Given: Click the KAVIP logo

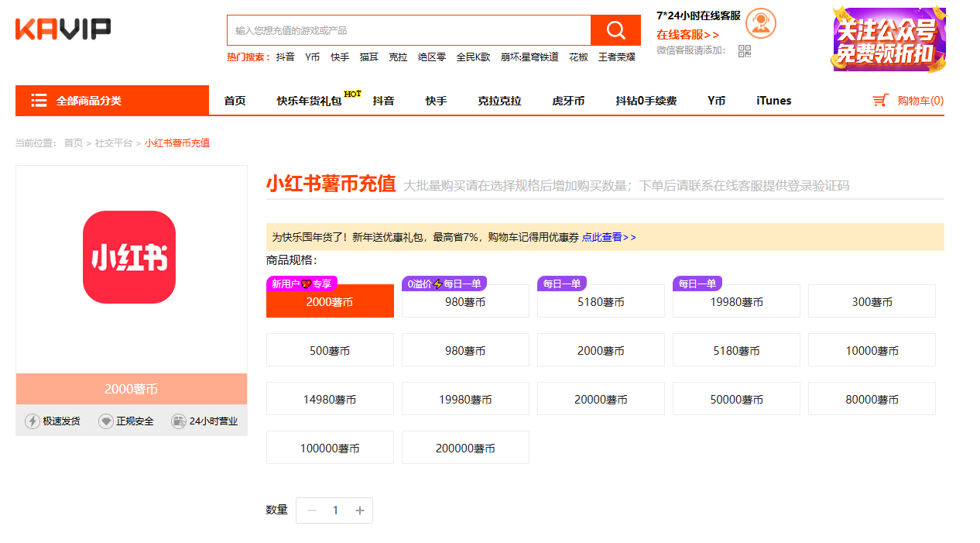Looking at the screenshot, I should [x=63, y=29].
